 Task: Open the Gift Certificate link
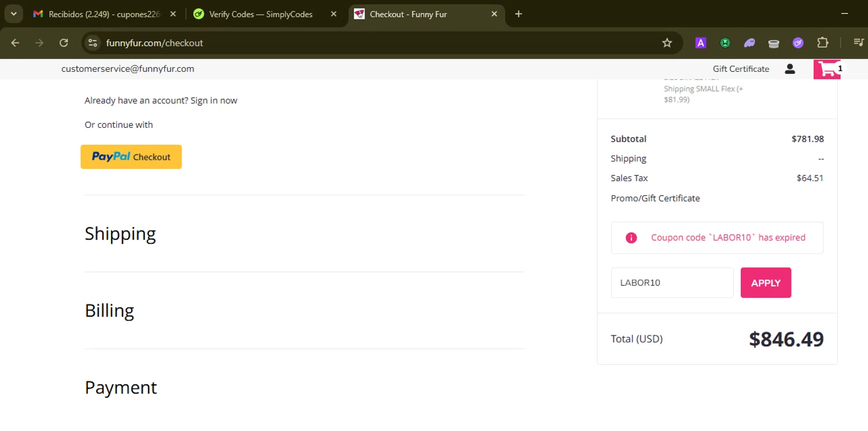741,69
